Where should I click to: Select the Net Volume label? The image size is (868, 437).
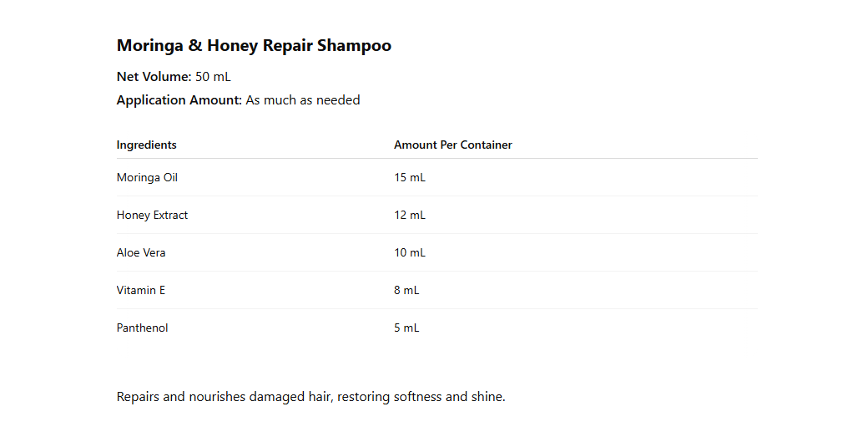[x=154, y=77]
